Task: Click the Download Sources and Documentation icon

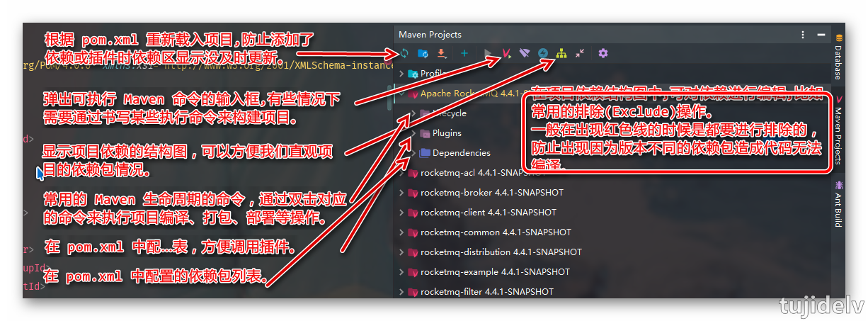Action: tap(441, 53)
